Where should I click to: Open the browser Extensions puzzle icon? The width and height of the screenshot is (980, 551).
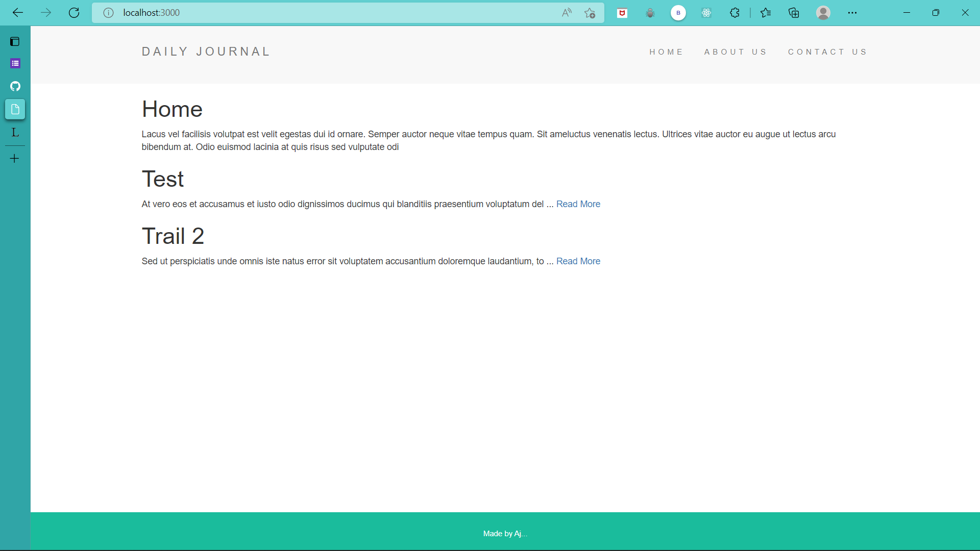pyautogui.click(x=735, y=13)
